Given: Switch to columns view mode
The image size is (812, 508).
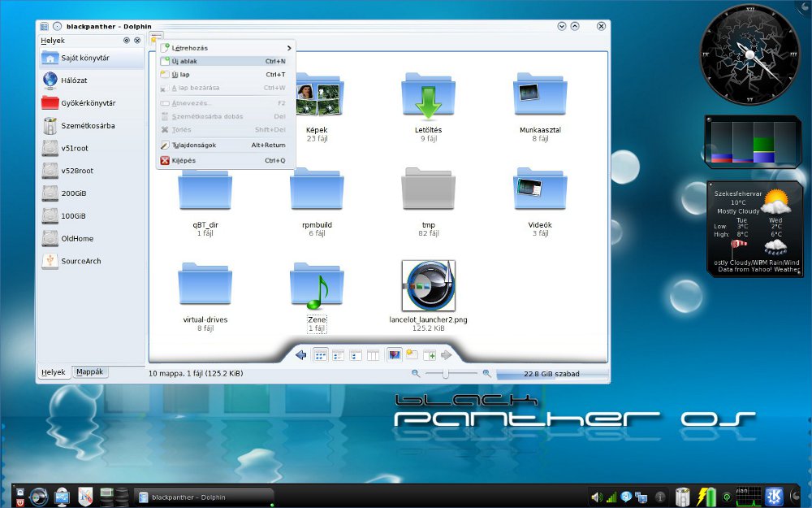Looking at the screenshot, I should coord(373,356).
